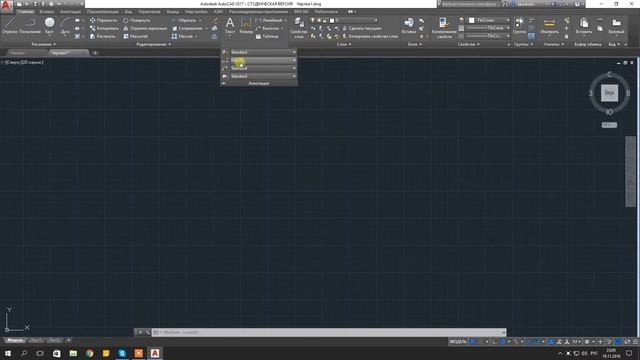Open the Windows Start menu
Viewport: 640px width, 360px height.
click(x=7, y=353)
